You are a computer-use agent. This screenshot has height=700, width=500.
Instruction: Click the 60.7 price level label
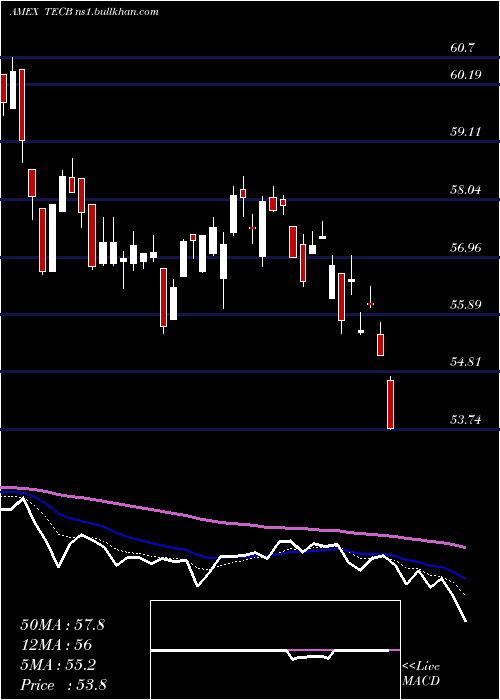click(x=462, y=48)
